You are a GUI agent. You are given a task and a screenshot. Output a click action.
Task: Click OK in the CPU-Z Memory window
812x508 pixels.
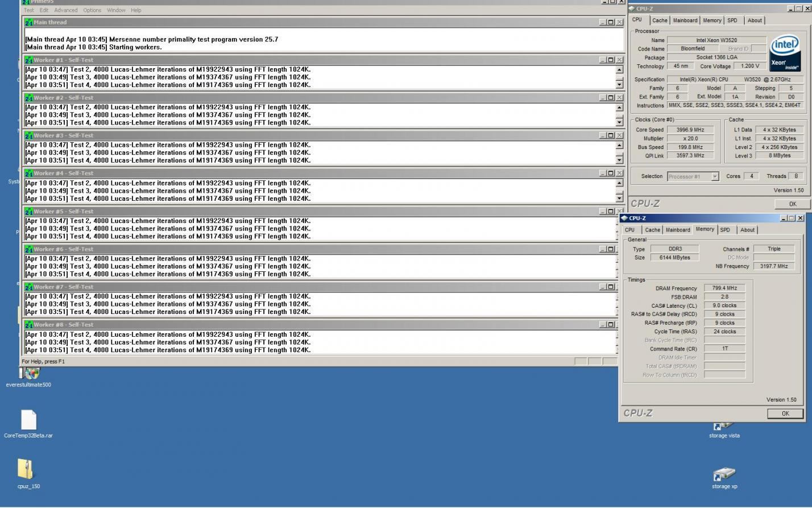[x=785, y=414]
